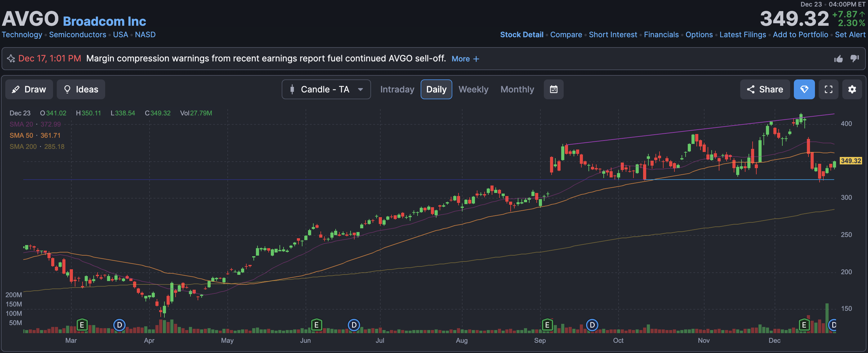Image resolution: width=868 pixels, height=353 pixels.
Task: Switch to the Weekly timeframe tab
Action: click(x=473, y=89)
